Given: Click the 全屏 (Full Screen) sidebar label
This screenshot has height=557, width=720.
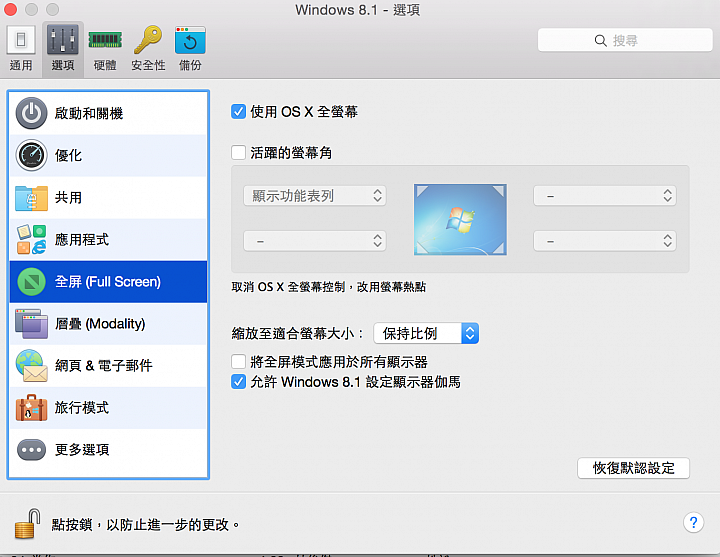Looking at the screenshot, I should tap(108, 281).
